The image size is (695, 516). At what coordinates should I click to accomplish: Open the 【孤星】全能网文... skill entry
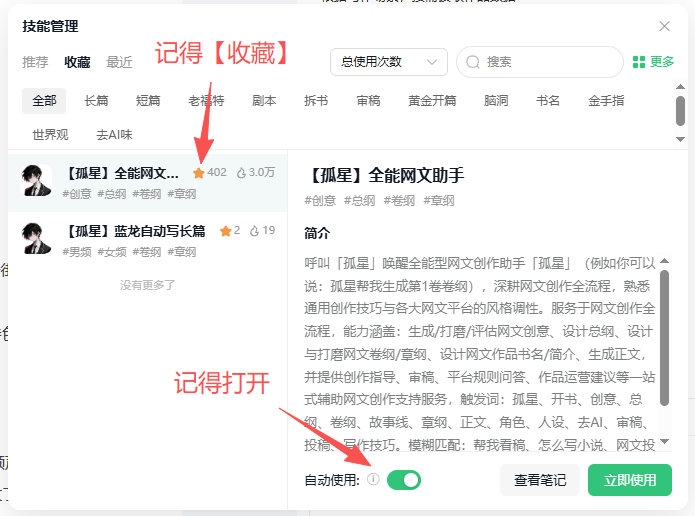click(x=148, y=182)
